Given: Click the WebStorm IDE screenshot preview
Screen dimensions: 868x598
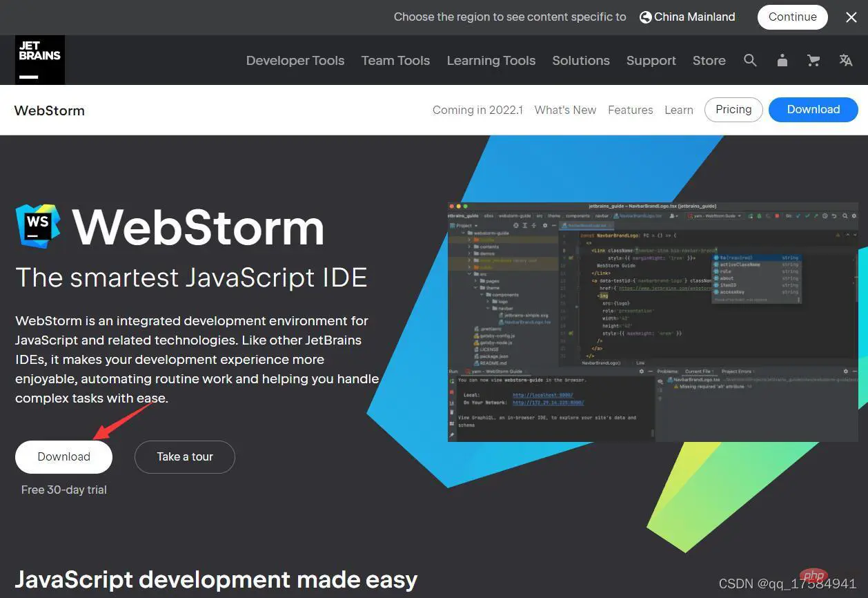Looking at the screenshot, I should [653, 322].
